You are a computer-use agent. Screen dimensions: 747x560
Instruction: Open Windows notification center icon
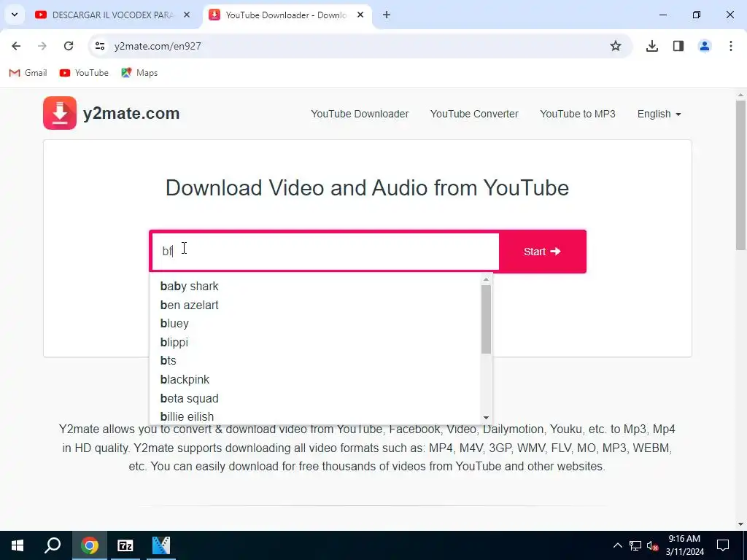tap(723, 545)
